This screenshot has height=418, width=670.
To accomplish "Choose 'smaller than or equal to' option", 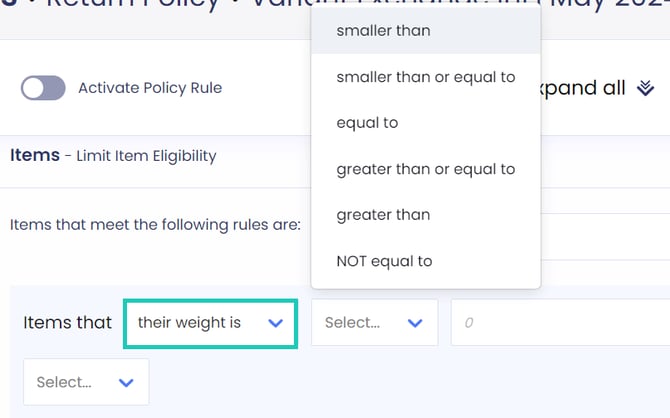I will click(426, 77).
